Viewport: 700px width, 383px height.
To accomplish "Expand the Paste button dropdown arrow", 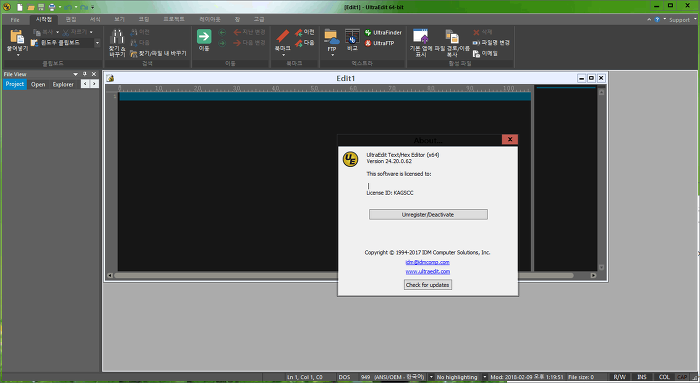I will (x=18, y=55).
